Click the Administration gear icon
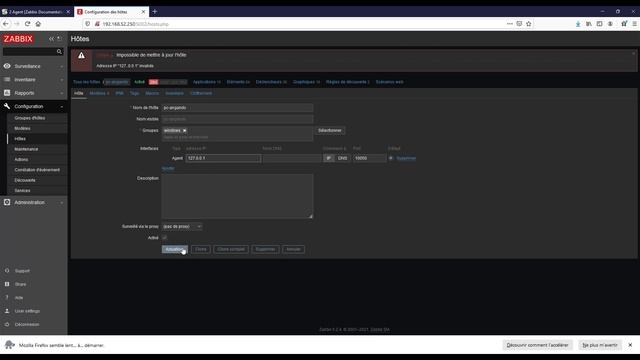 coord(7,202)
